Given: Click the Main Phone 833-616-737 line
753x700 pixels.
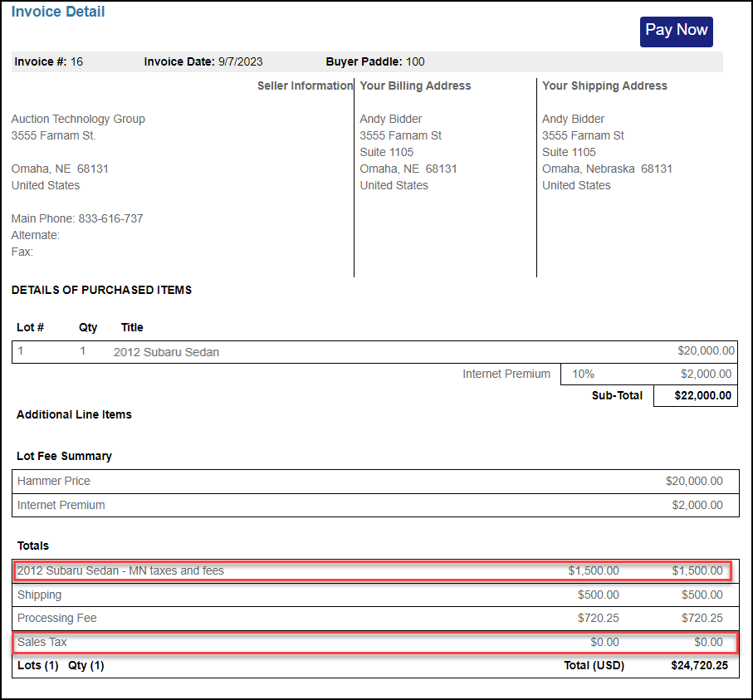Looking at the screenshot, I should coord(77,218).
